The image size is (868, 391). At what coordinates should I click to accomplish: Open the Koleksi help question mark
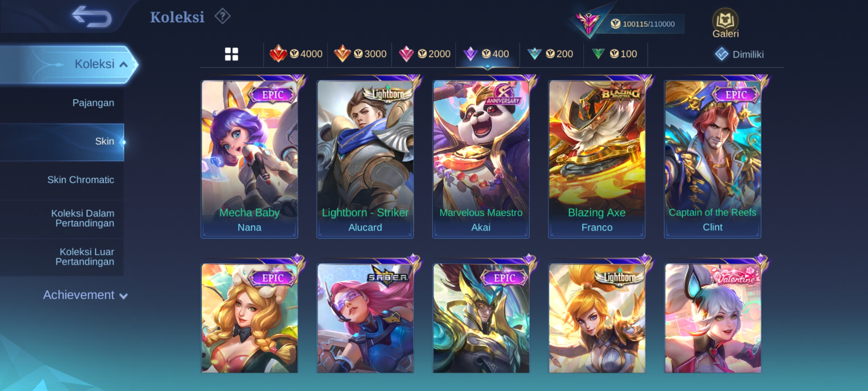(x=222, y=16)
